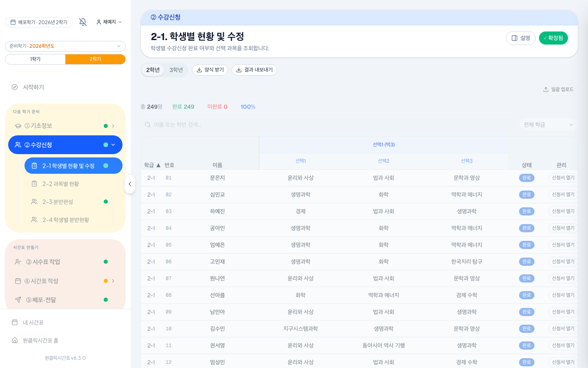Open 신청서 열기 for 하예진
The width and height of the screenshot is (588, 368).
(563, 211)
